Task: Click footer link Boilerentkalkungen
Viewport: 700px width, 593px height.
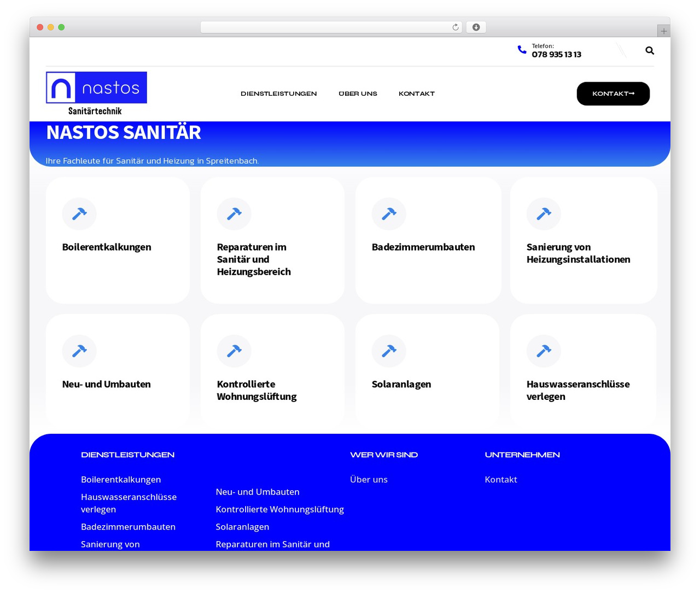Action: click(121, 479)
